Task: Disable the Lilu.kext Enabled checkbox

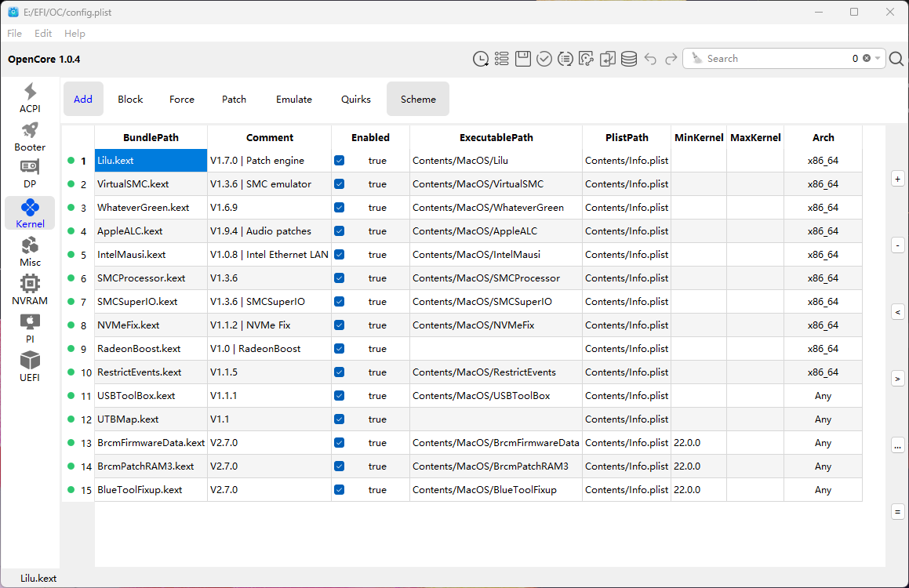Action: point(339,161)
